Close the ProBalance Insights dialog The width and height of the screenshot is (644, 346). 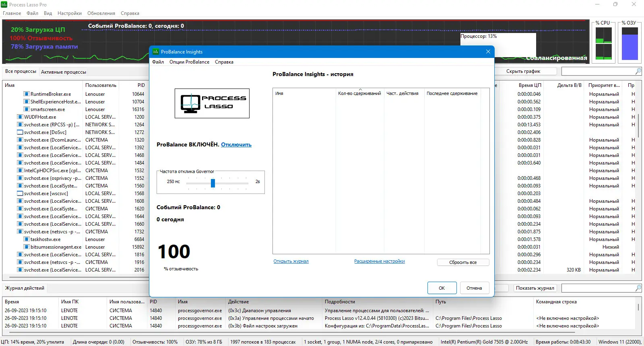488,51
